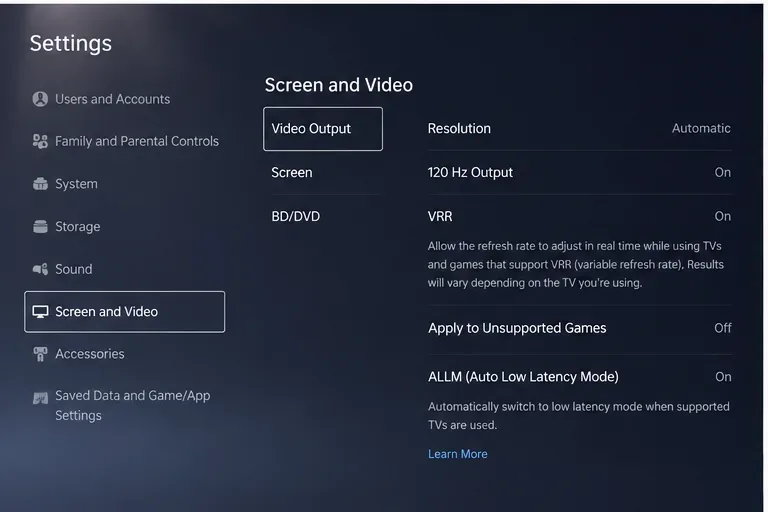
Task: Open Storage settings
Action: (x=77, y=226)
